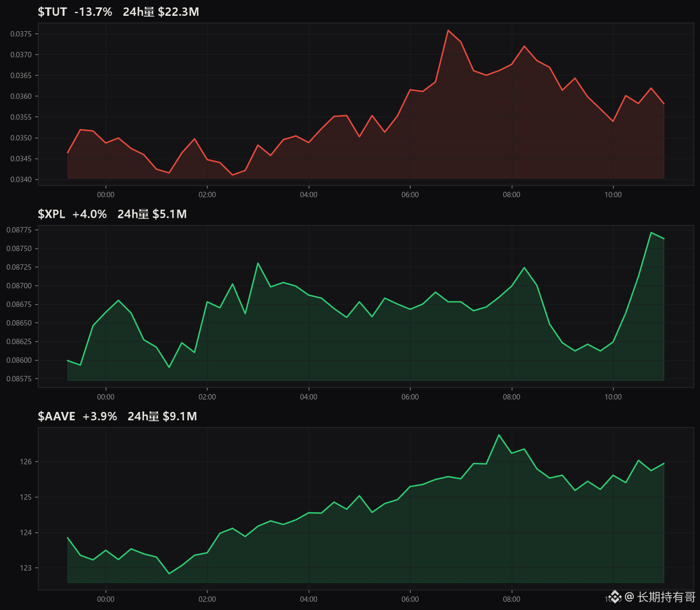Click 00:00 on the AAVE chart axis
This screenshot has height=610, width=700.
coord(106,599)
